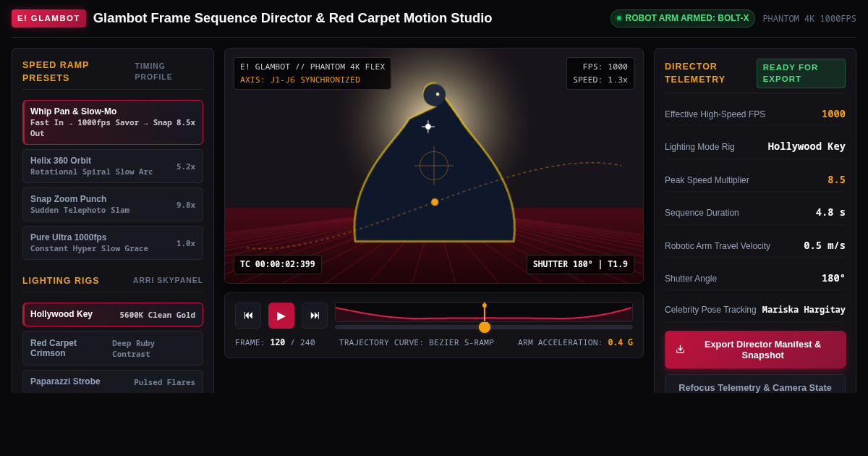This screenshot has width=868, height=456.
Task: Skip to the next frame
Action: click(315, 316)
